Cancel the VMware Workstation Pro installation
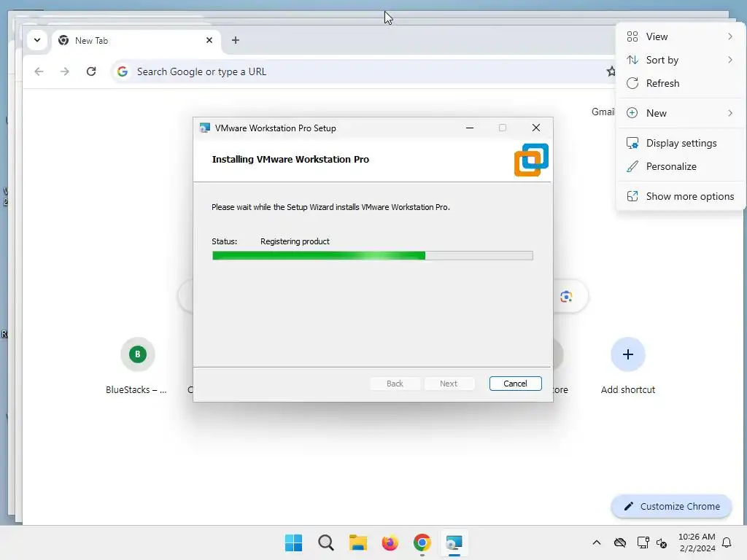747x560 pixels. click(x=515, y=384)
